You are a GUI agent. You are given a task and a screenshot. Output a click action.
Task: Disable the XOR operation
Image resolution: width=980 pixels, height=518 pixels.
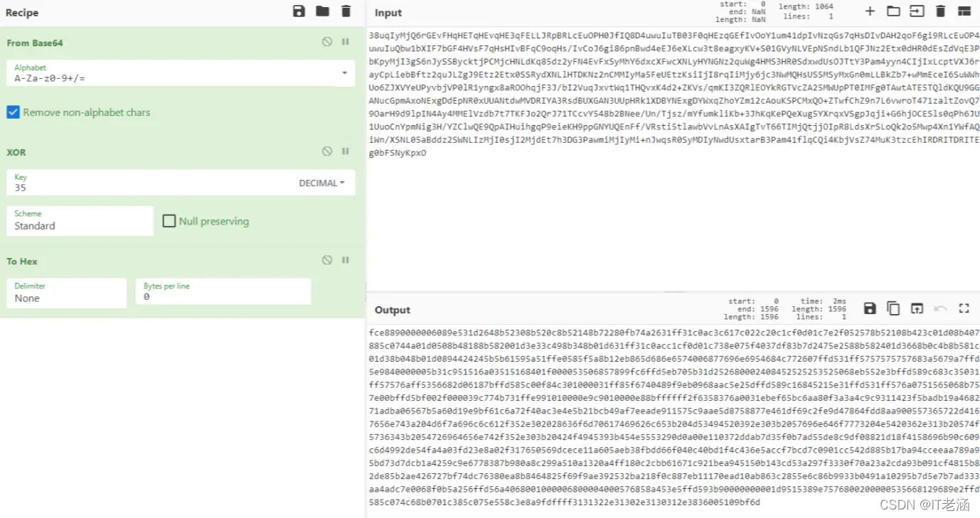point(327,151)
